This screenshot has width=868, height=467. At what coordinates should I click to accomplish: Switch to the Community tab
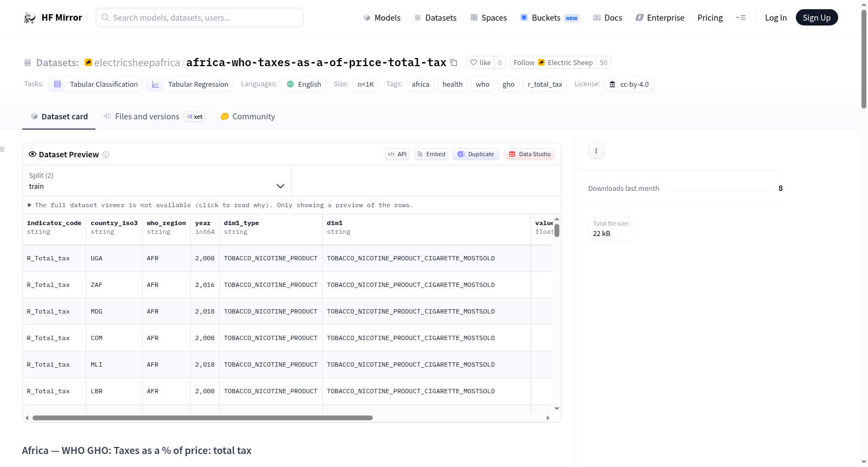247,117
